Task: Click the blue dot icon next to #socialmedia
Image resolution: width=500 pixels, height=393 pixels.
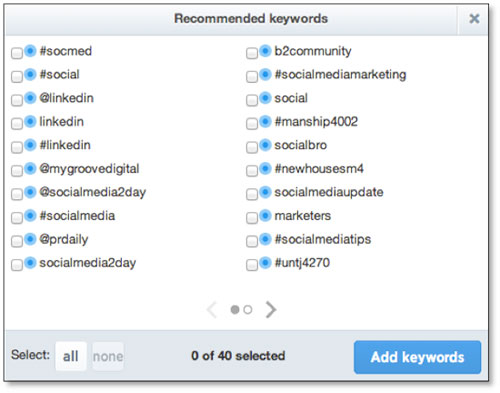Action: coord(30,216)
